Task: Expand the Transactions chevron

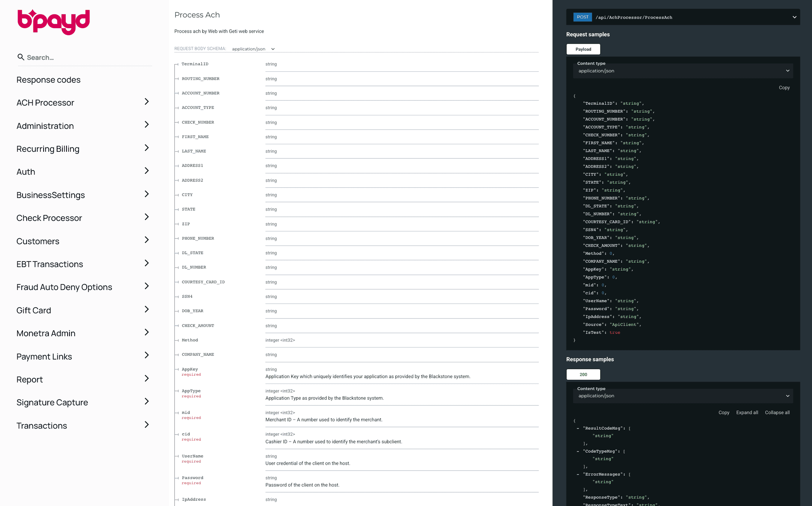Action: 147,424
